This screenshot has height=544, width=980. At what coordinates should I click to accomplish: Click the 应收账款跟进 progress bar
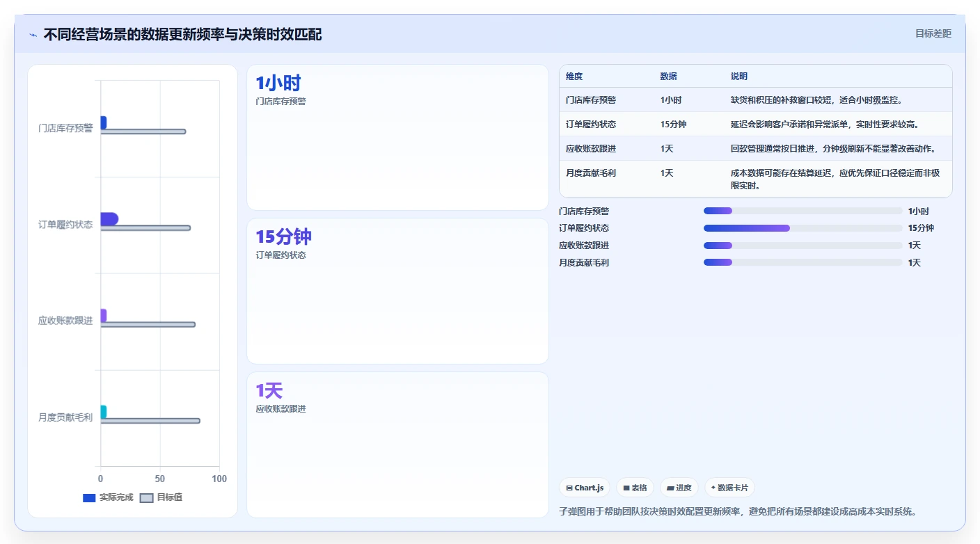tap(803, 246)
